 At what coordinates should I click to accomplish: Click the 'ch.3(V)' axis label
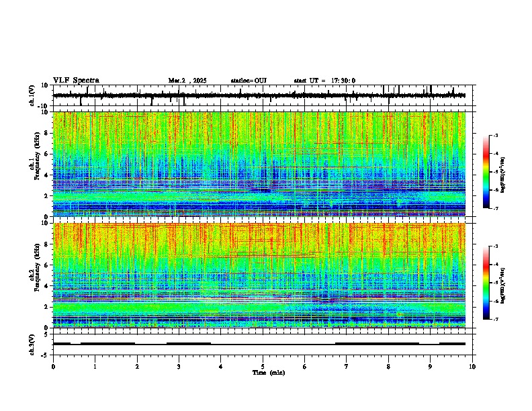[x=32, y=345]
